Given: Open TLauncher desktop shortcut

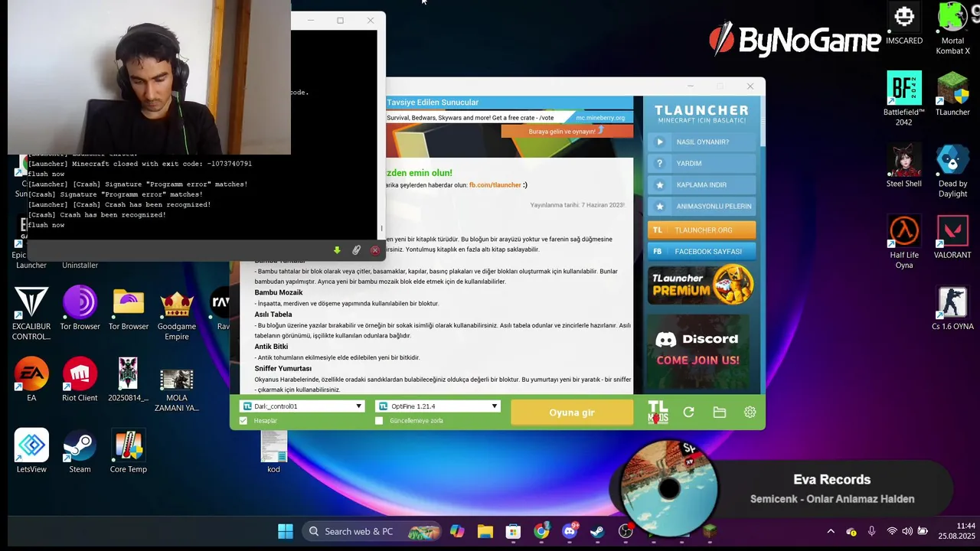Looking at the screenshot, I should click(952, 94).
